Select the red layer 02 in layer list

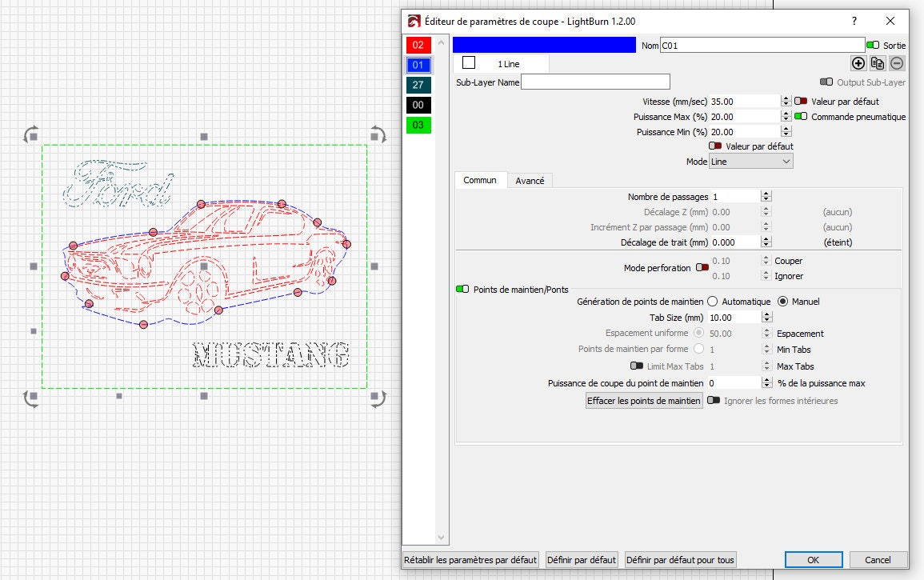click(x=418, y=45)
